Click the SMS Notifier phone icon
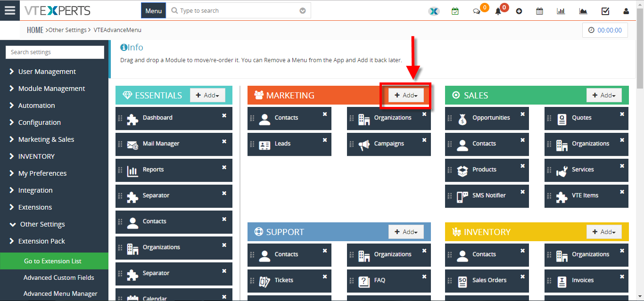This screenshot has width=644, height=301. 462,196
